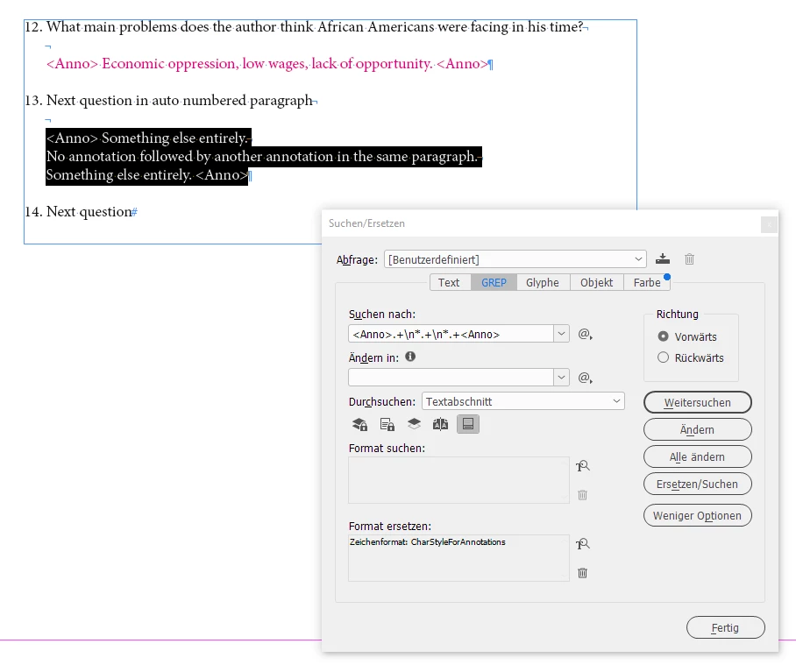The width and height of the screenshot is (796, 672).
Task: Click info icon beside Ändern in
Action: click(x=410, y=357)
